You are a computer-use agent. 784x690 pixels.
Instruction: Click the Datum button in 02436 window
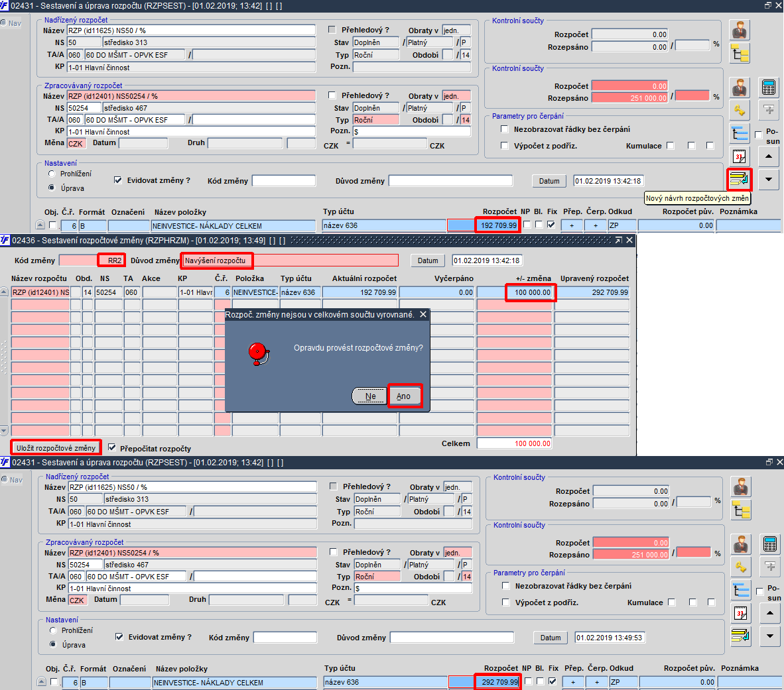pyautogui.click(x=428, y=260)
